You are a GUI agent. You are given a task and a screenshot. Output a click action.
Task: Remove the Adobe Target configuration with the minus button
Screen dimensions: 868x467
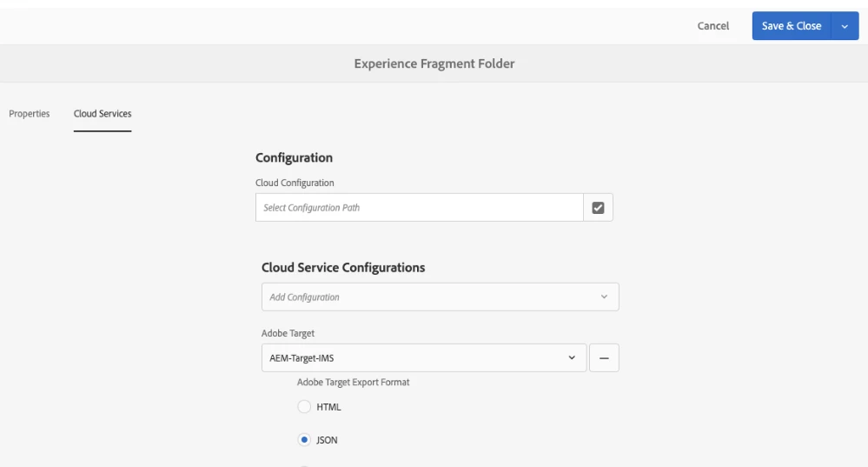pos(604,358)
